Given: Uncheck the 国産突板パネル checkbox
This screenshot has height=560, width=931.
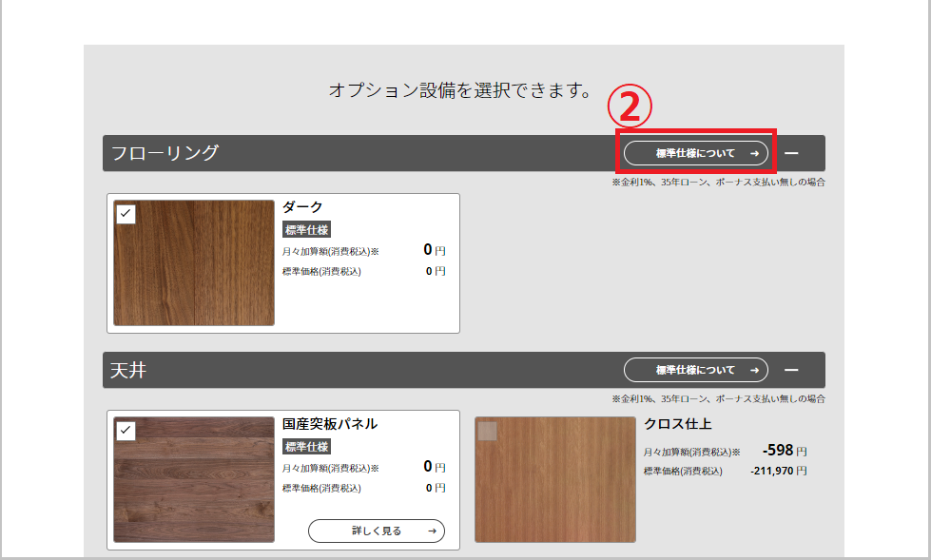Looking at the screenshot, I should [126, 431].
